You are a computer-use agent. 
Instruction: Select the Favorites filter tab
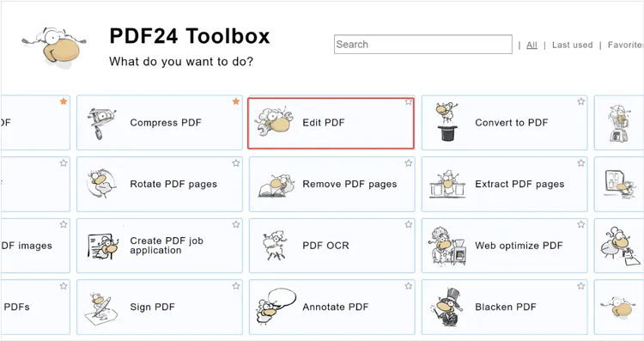click(625, 46)
